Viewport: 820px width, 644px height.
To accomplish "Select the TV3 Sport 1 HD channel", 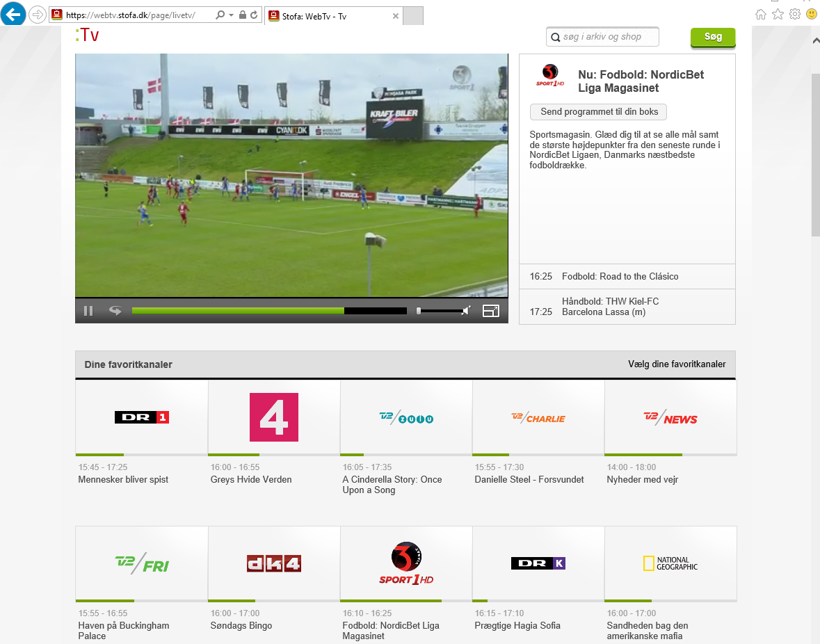I will click(405, 563).
